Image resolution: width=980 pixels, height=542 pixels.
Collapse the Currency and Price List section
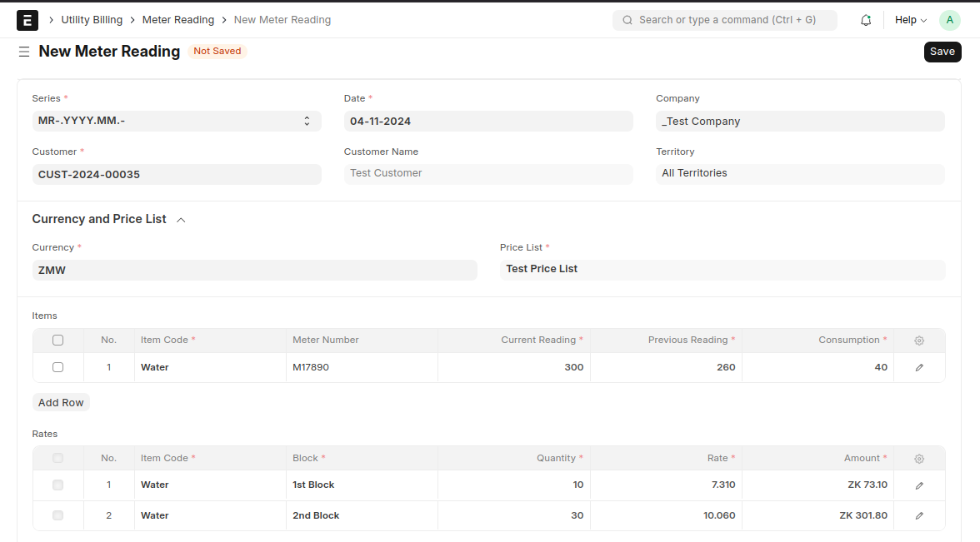point(182,220)
